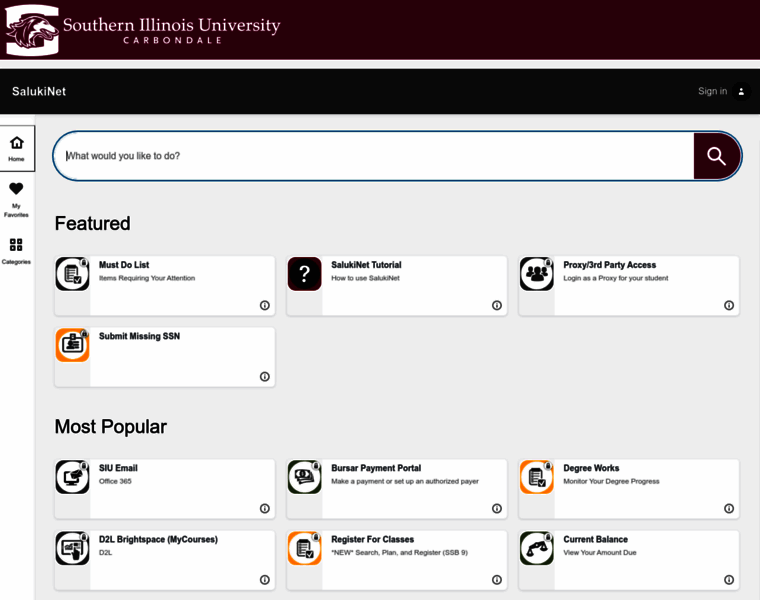Viewport: 760px width, 600px height.
Task: Click the SIU Email computer icon
Action: (x=72, y=477)
